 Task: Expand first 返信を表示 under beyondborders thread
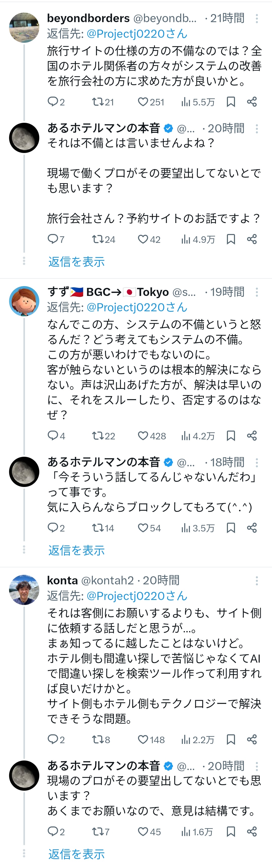77,261
